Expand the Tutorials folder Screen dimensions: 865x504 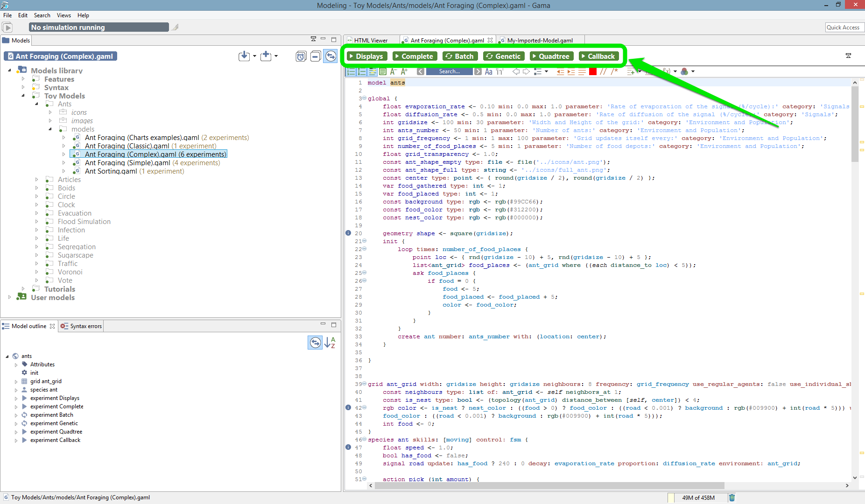(23, 289)
